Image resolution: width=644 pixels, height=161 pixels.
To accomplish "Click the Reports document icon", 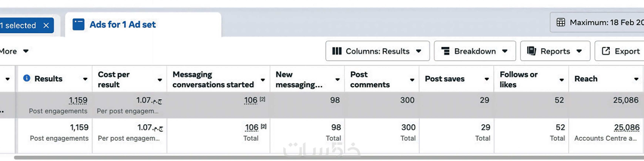I will coord(531,51).
